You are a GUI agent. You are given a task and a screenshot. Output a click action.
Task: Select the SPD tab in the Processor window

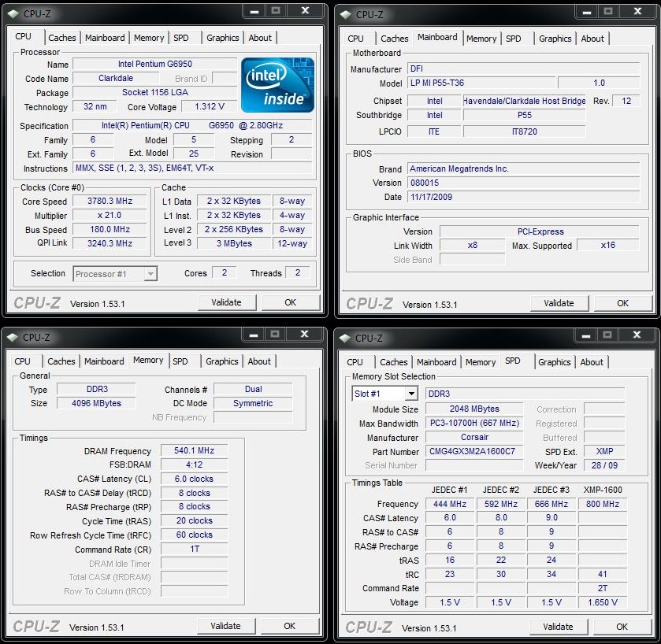[181, 38]
